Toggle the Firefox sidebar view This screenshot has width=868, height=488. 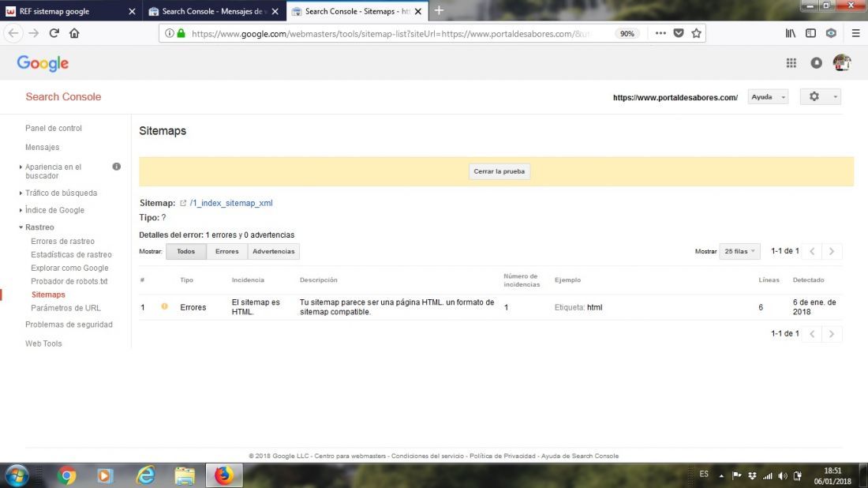pos(810,33)
